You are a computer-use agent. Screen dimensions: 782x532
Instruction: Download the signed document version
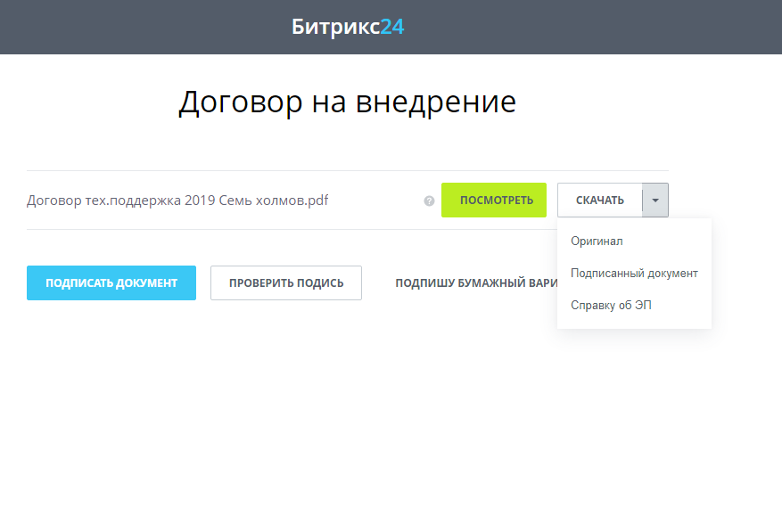pyautogui.click(x=634, y=273)
